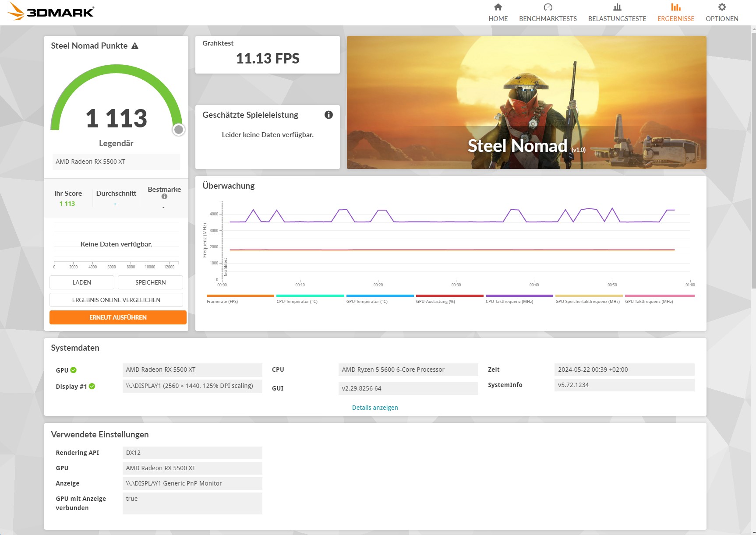Click 'Leider keine Daten verfügbar.' text

coord(268,134)
